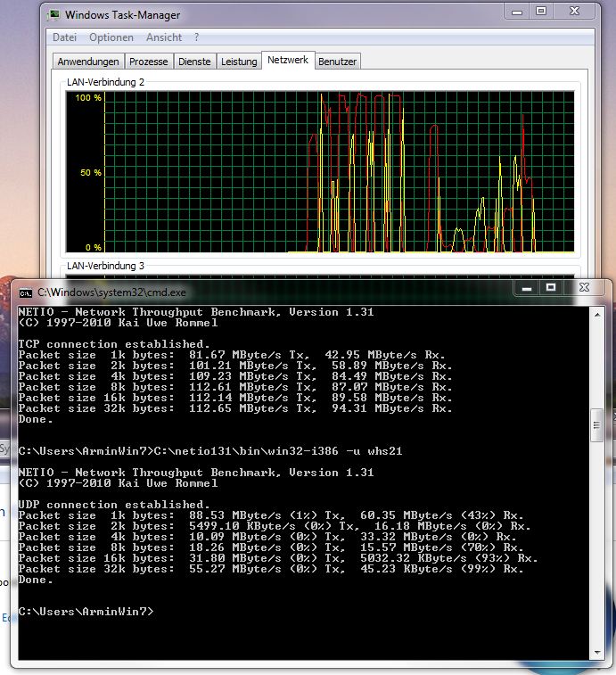Viewport: 616px width, 675px height.
Task: Switch to the Anwendungen tab
Action: 88,62
